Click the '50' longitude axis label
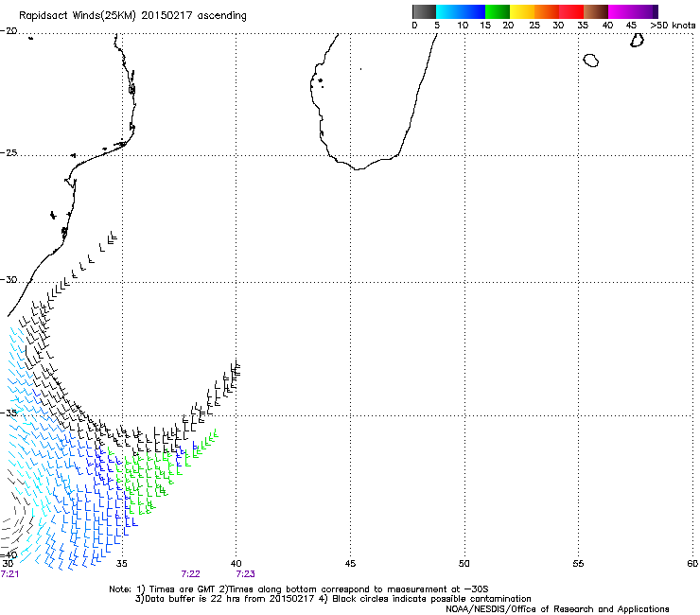Image resolution: width=700 pixels, height=615 pixels. click(x=464, y=564)
